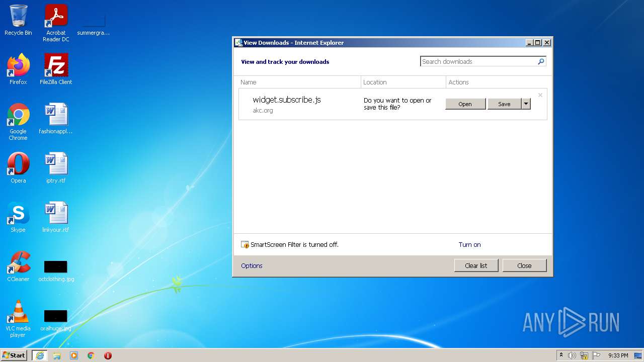
Task: Open Windows Media Player taskbar icon
Action: click(x=74, y=355)
